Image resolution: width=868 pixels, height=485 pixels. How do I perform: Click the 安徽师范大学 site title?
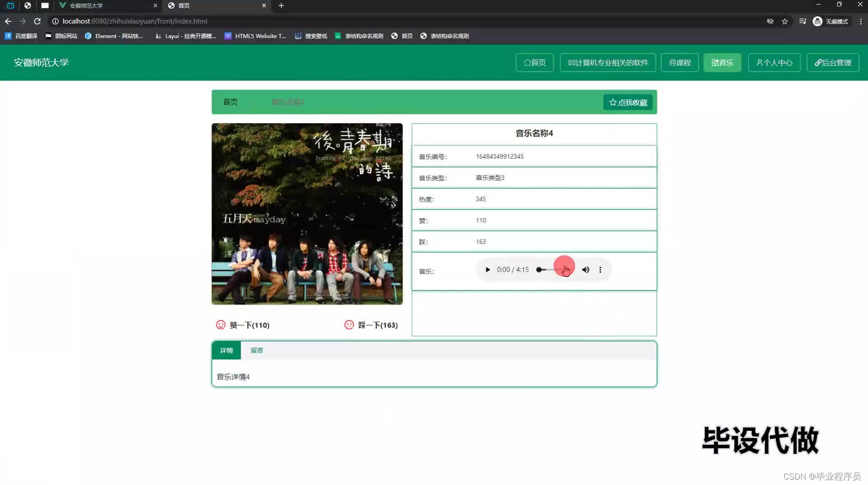[x=41, y=62]
